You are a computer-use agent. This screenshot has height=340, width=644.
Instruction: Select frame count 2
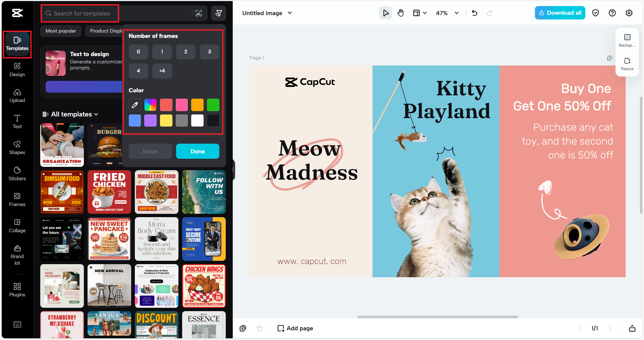(186, 52)
